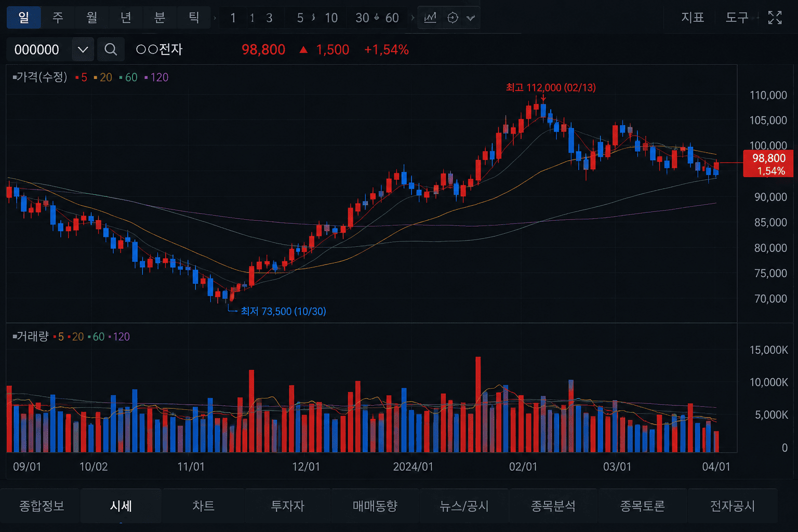Click the 최저 73,500 (10/30) low marker
The height and width of the screenshot is (532, 798).
[x=283, y=311]
